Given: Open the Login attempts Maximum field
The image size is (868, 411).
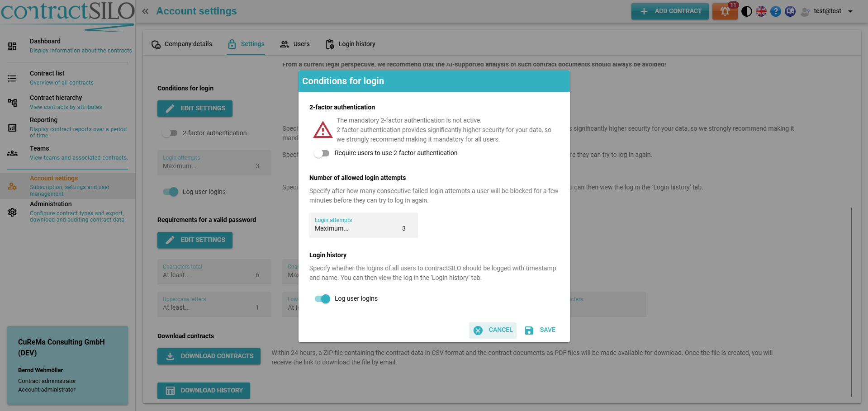Looking at the screenshot, I should tap(363, 225).
